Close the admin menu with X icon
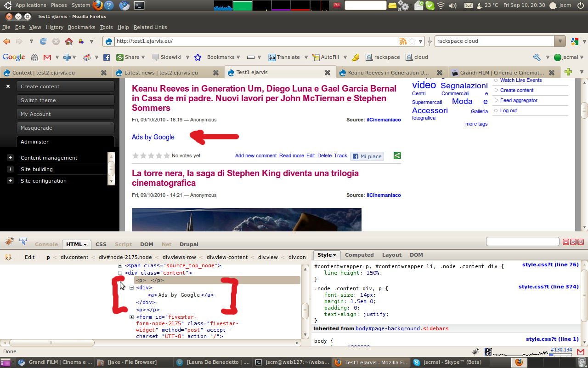Image resolution: width=588 pixels, height=368 pixels. pyautogui.click(x=8, y=86)
